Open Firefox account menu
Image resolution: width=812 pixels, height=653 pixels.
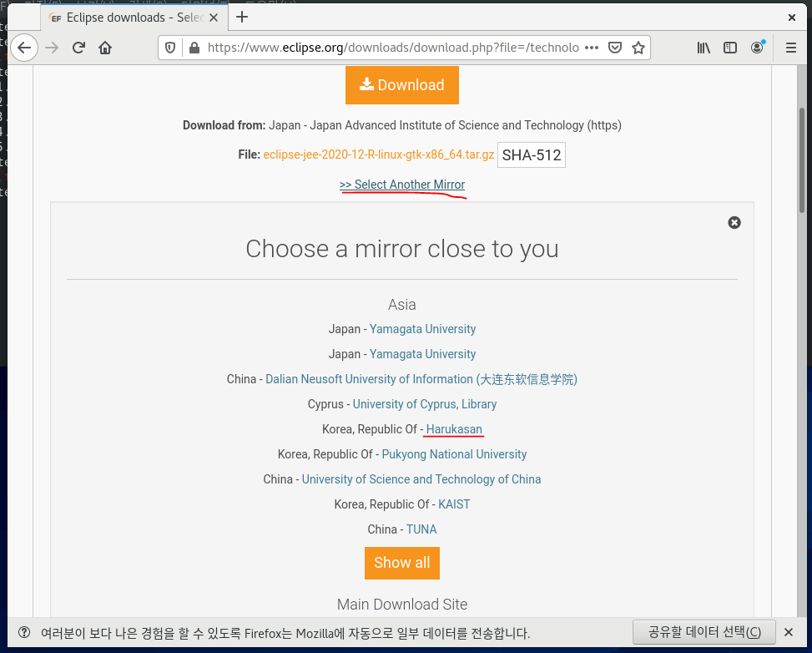[x=757, y=48]
